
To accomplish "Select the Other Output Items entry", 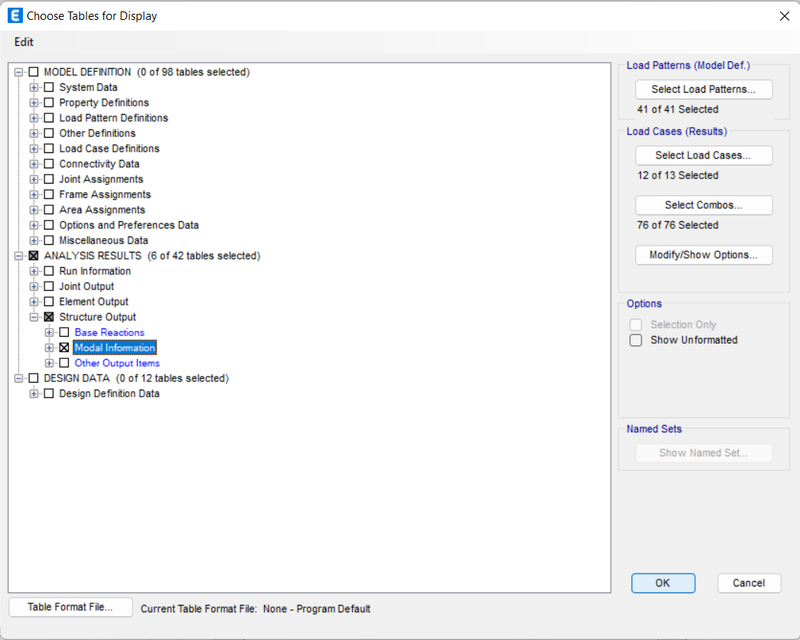I will (117, 363).
